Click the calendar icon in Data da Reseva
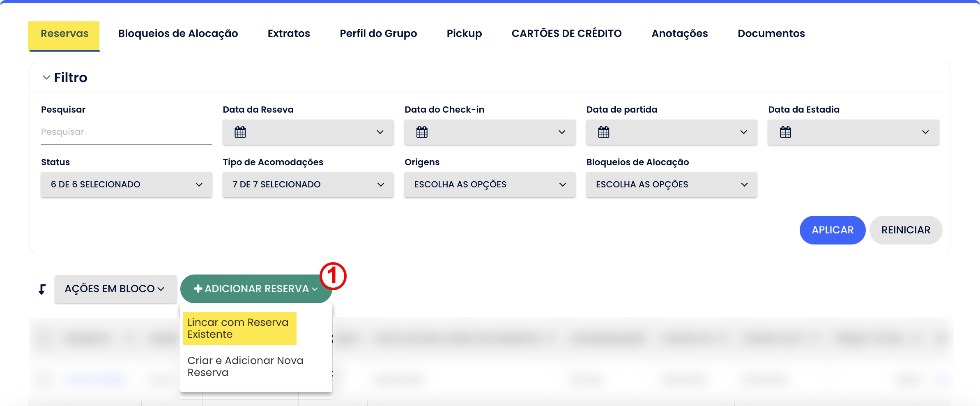The height and width of the screenshot is (406, 980). point(240,132)
